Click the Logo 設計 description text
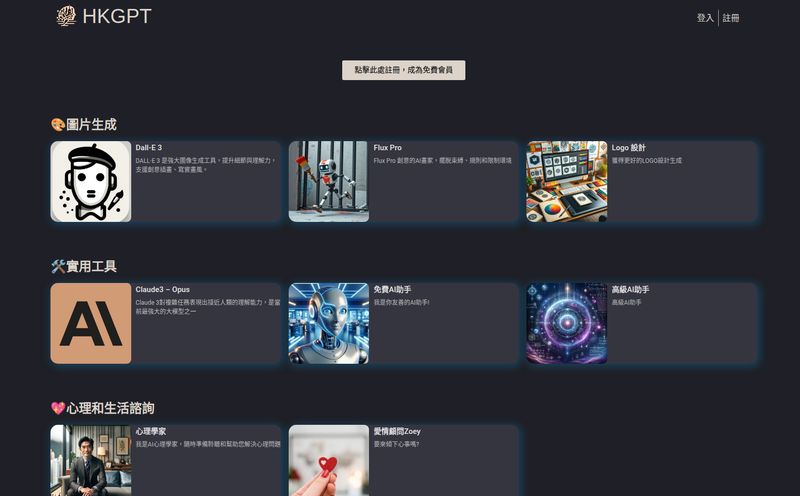 pyautogui.click(x=646, y=160)
